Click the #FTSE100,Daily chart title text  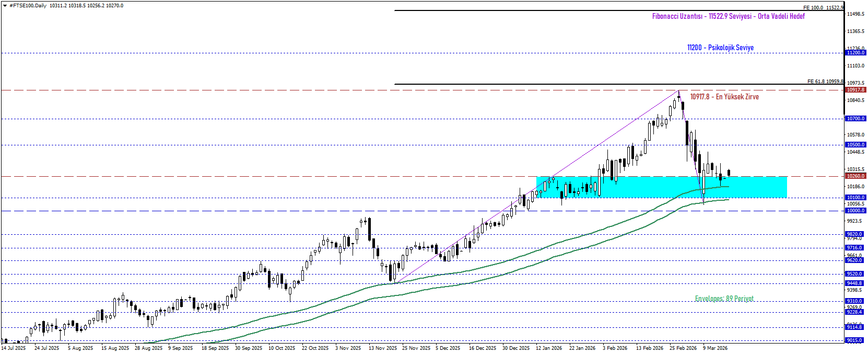coord(28,6)
